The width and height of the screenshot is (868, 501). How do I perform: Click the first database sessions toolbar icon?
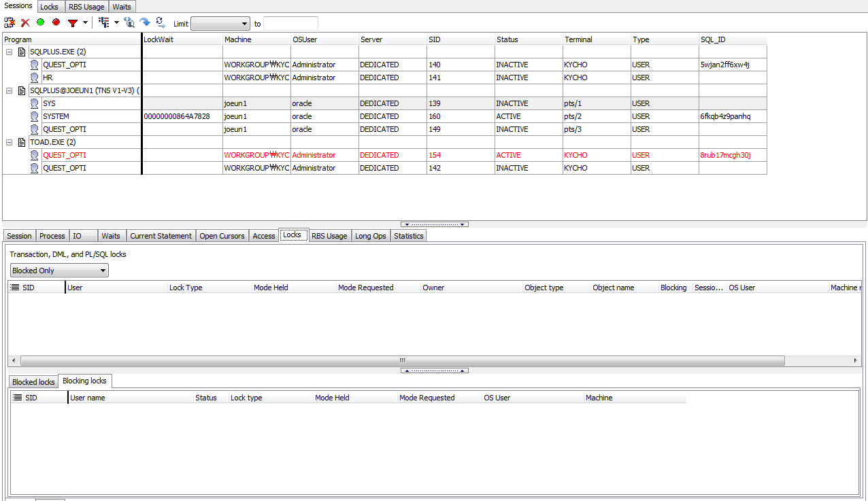click(10, 23)
